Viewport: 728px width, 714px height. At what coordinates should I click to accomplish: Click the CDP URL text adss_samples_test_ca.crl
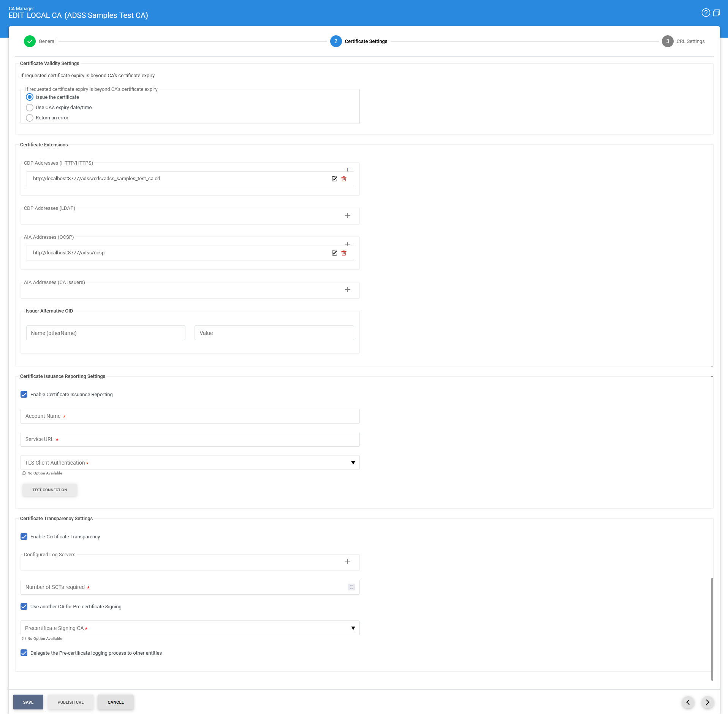click(97, 179)
